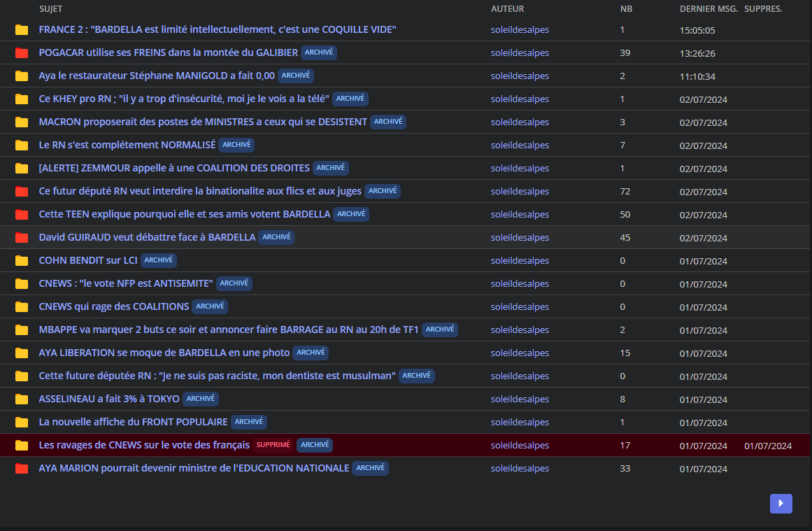Click SUJET column header
The height and width of the screenshot is (531, 812).
[51, 9]
